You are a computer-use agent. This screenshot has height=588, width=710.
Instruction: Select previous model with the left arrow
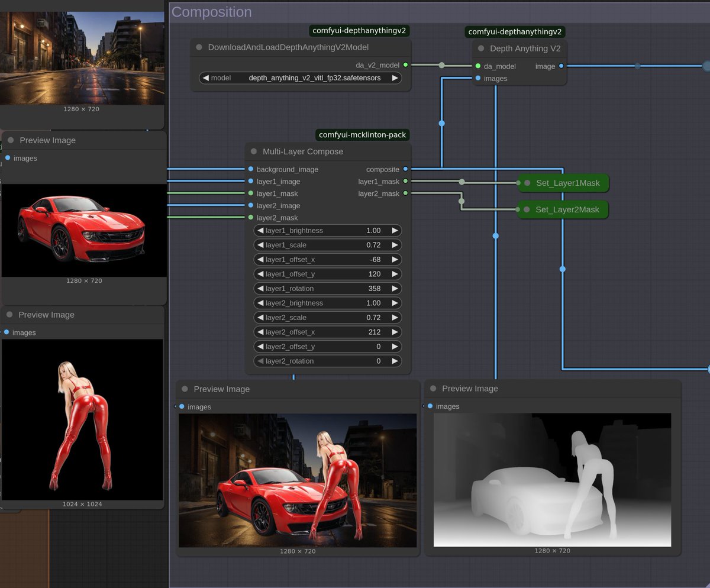(205, 77)
